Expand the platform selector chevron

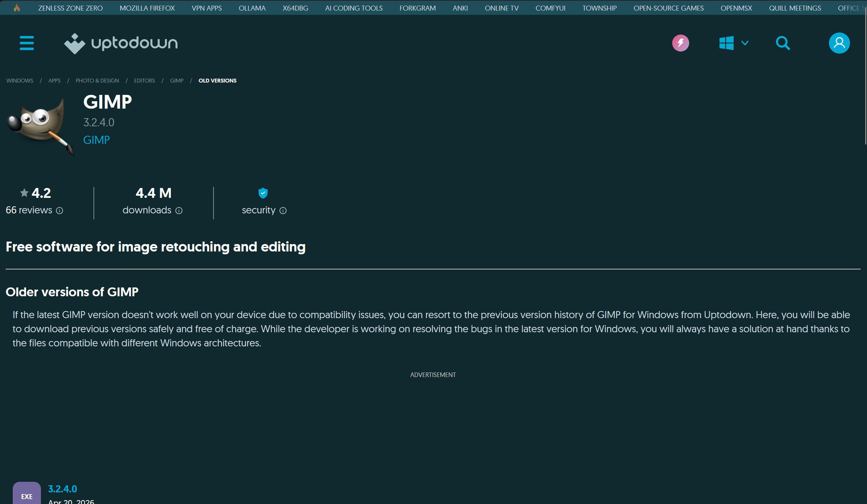745,43
